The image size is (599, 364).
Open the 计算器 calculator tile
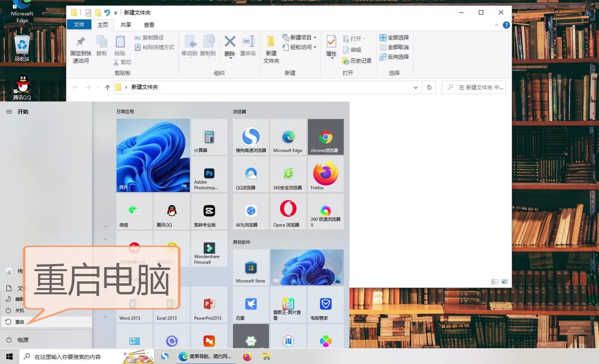[209, 137]
